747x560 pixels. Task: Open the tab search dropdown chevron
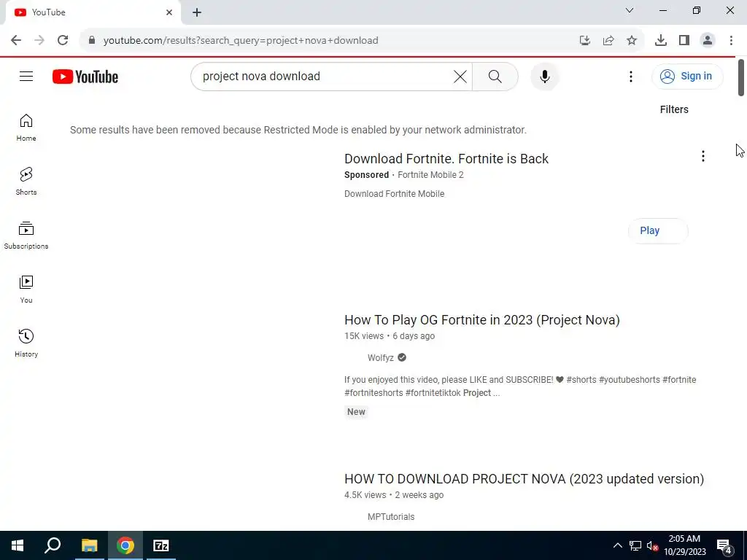click(x=630, y=10)
